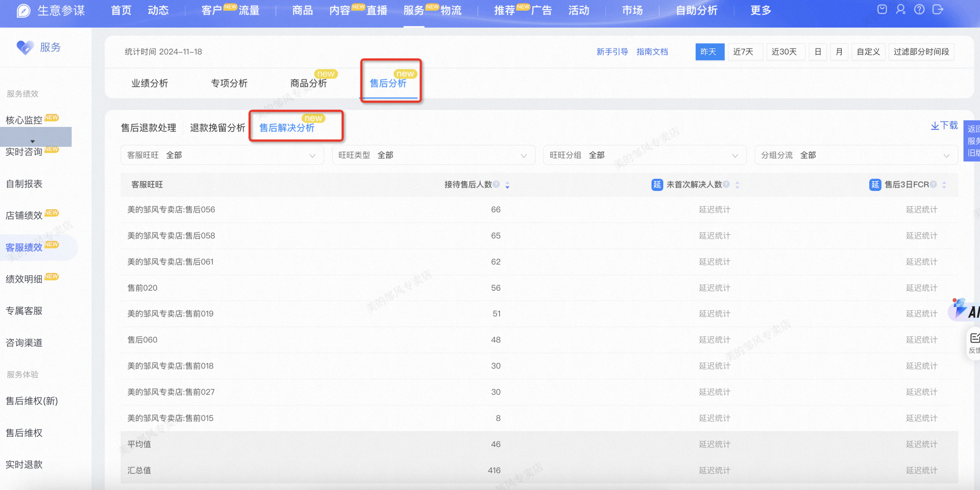
Task: Click the logout icon in top bar
Action: (x=937, y=10)
